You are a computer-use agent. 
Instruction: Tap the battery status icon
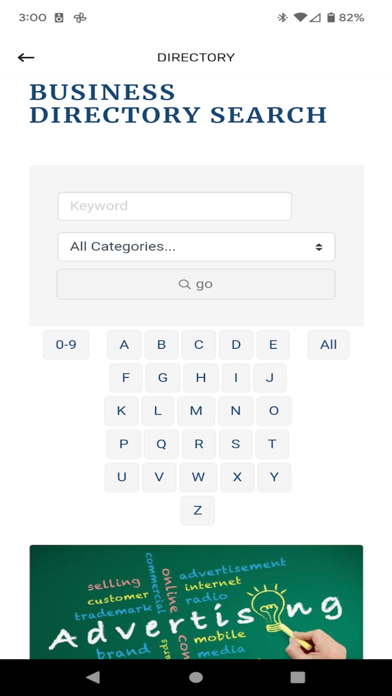331,18
